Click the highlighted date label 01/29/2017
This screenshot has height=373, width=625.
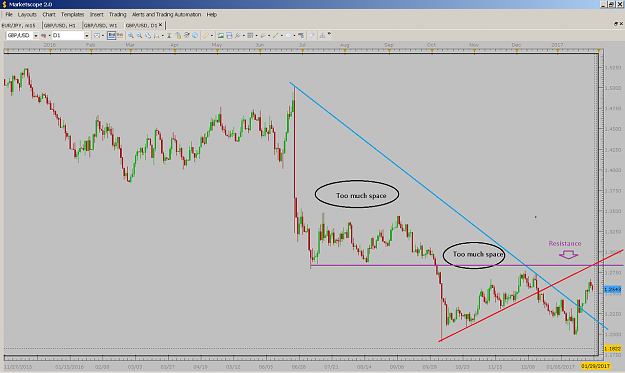[596, 366]
